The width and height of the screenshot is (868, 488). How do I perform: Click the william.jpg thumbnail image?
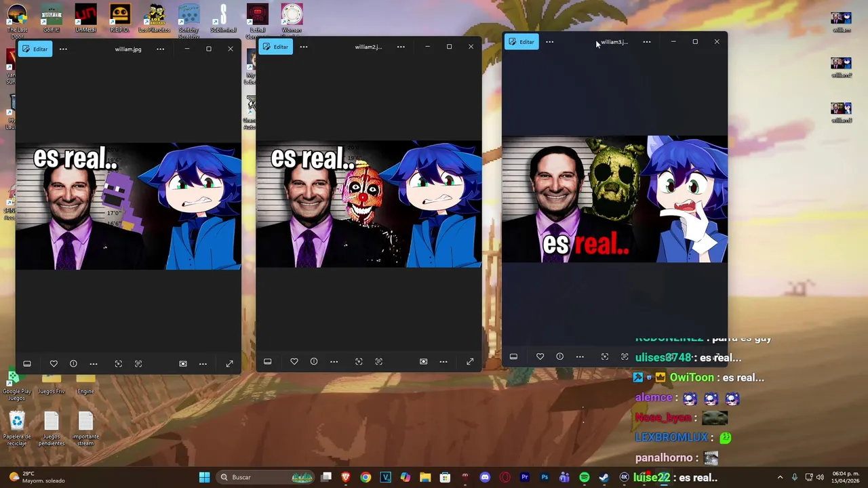tap(128, 206)
